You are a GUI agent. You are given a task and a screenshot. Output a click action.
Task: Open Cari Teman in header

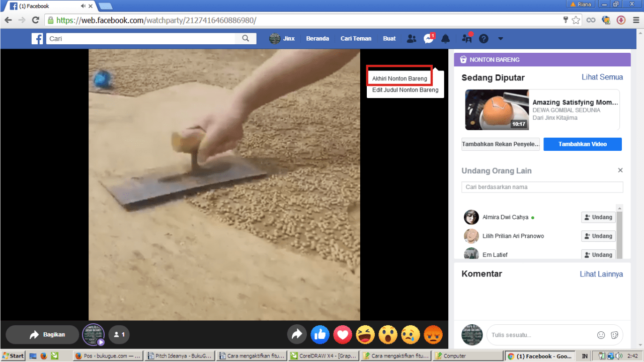tap(356, 39)
